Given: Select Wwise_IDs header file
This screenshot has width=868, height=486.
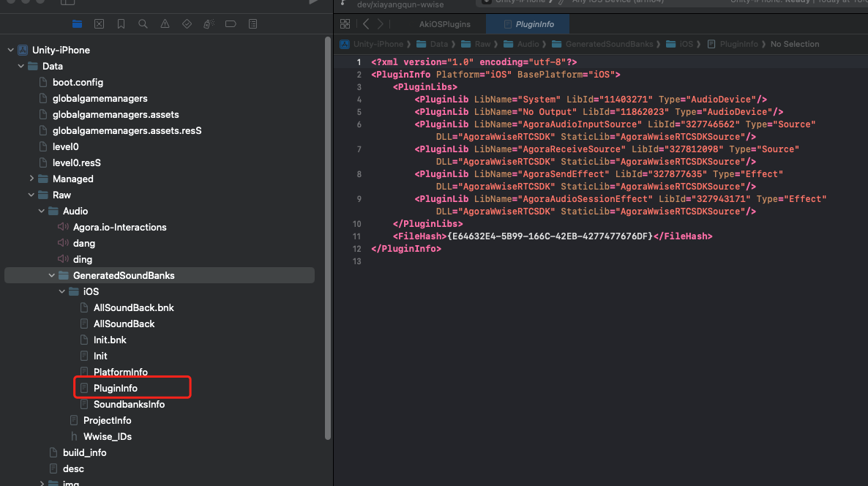Looking at the screenshot, I should [x=108, y=436].
